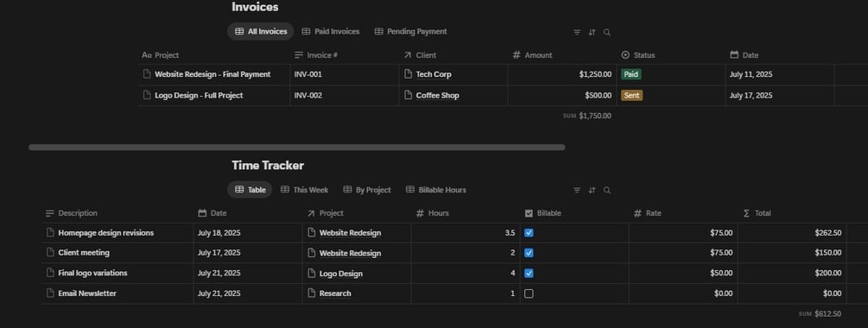Uncheck Billable for Client meeting
868x328 pixels.
coord(529,253)
